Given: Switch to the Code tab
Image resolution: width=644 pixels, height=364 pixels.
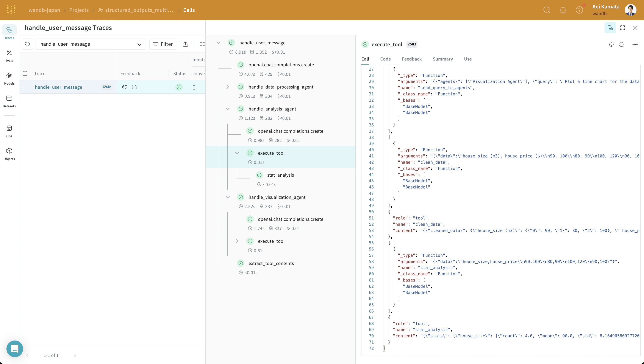Looking at the screenshot, I should click(x=385, y=59).
